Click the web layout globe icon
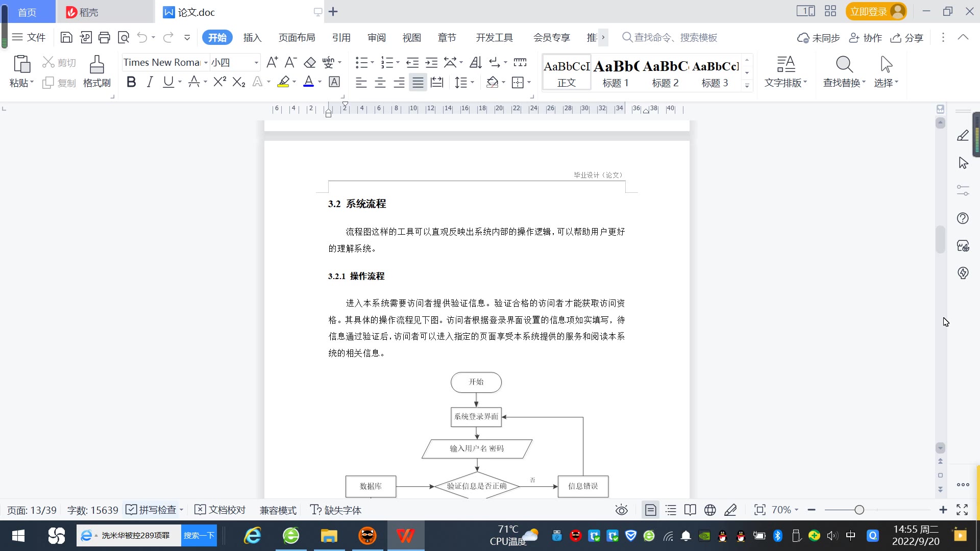 pyautogui.click(x=710, y=510)
